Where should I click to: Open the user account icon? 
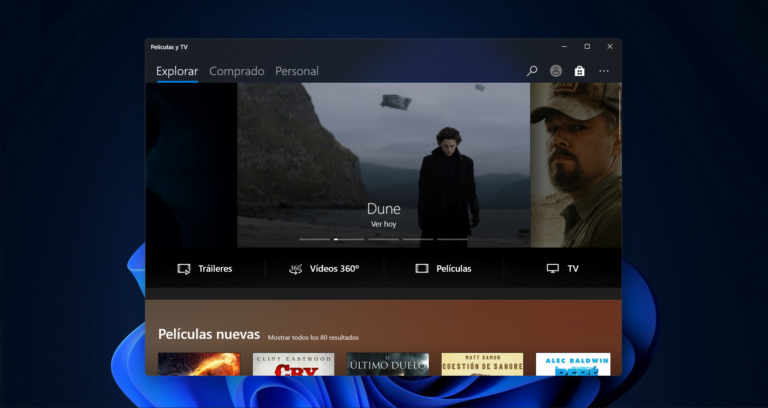click(555, 71)
